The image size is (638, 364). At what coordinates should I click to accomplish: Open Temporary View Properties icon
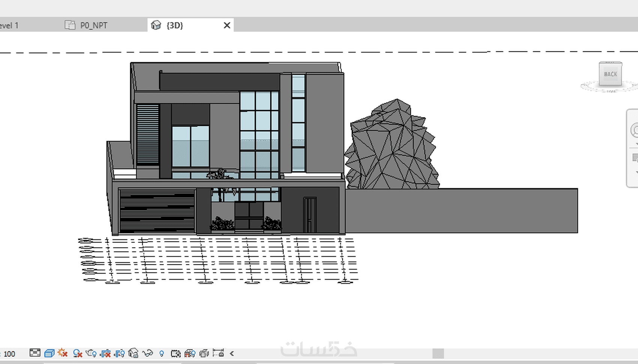click(x=176, y=353)
